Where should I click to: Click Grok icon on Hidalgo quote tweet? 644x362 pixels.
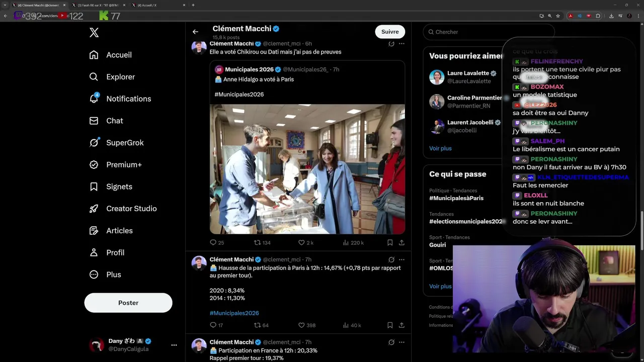[391, 44]
